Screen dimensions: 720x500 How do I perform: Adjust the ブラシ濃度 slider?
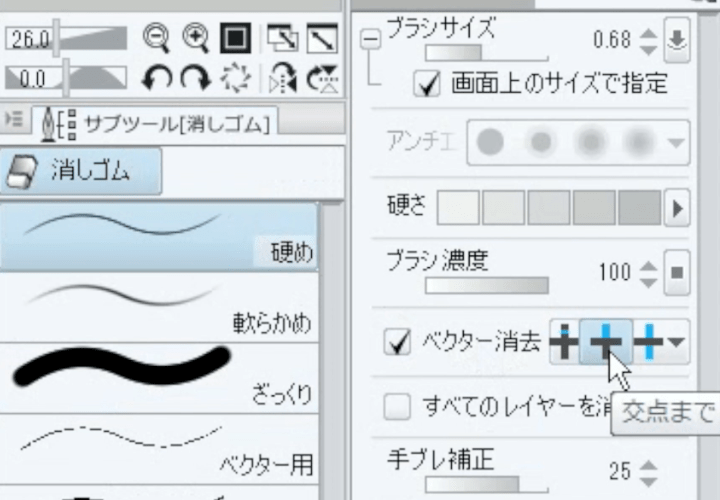487,286
